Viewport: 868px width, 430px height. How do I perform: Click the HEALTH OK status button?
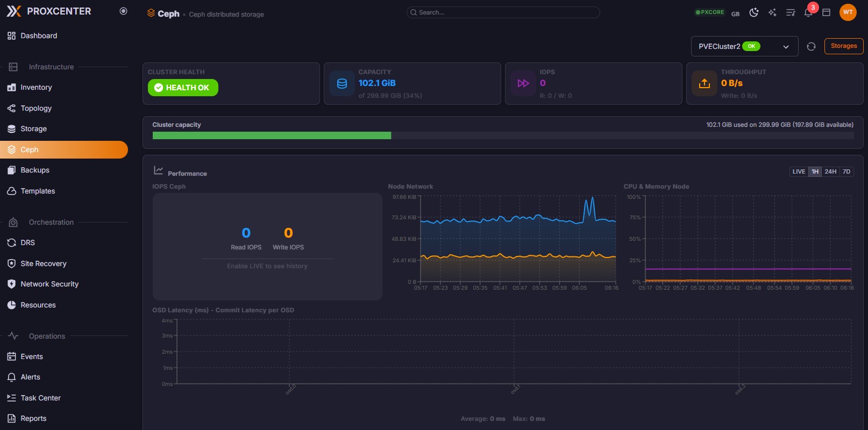183,88
